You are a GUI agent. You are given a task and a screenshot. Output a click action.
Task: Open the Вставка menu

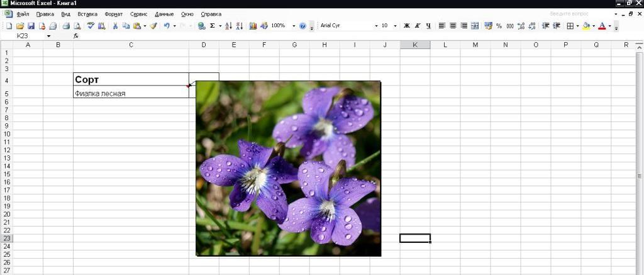[x=87, y=14]
